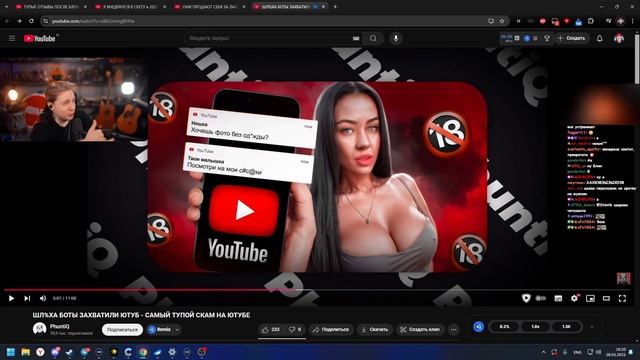Open the player settings gear
Image resolution: width=640 pixels, height=360 pixels.
click(574, 298)
